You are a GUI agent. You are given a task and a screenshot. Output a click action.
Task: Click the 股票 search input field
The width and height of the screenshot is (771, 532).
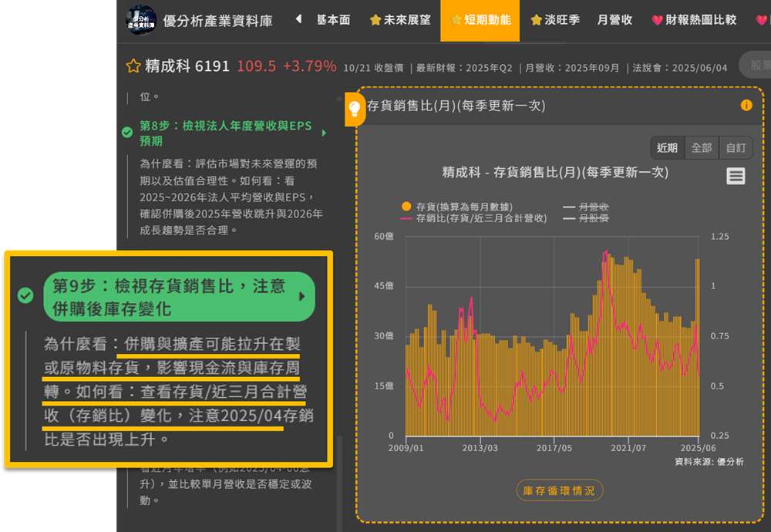click(x=756, y=66)
